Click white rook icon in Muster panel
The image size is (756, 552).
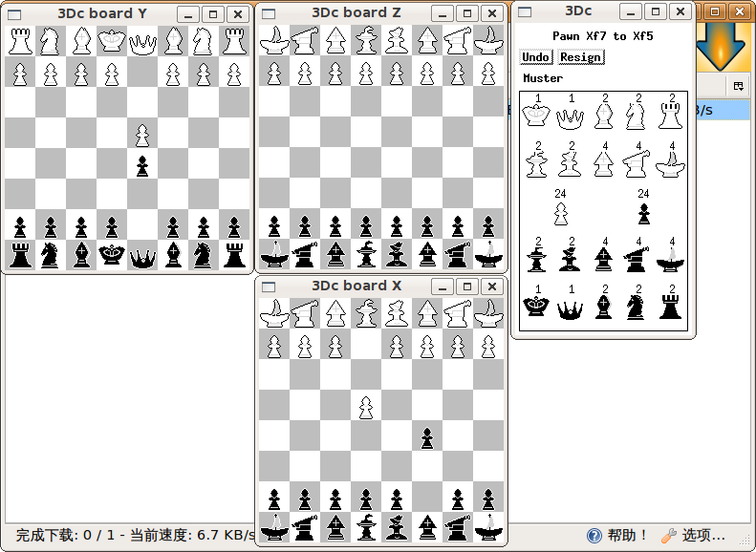point(670,117)
